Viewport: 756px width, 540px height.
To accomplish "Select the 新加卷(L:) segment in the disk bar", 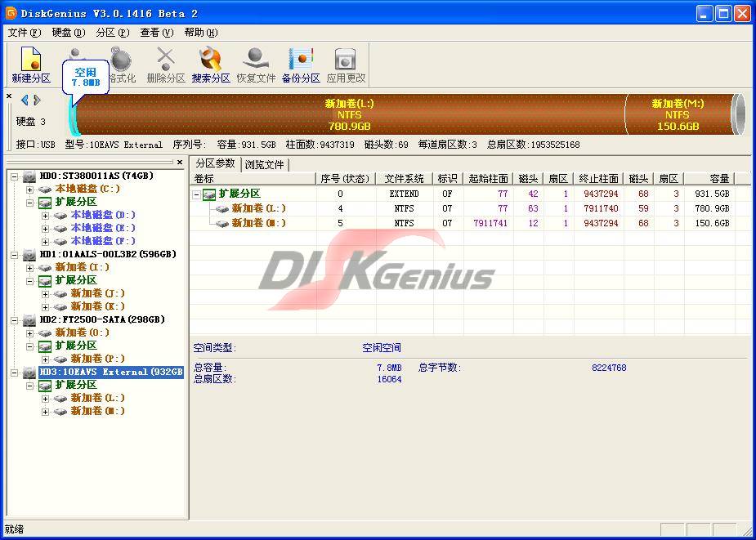I will pos(350,114).
